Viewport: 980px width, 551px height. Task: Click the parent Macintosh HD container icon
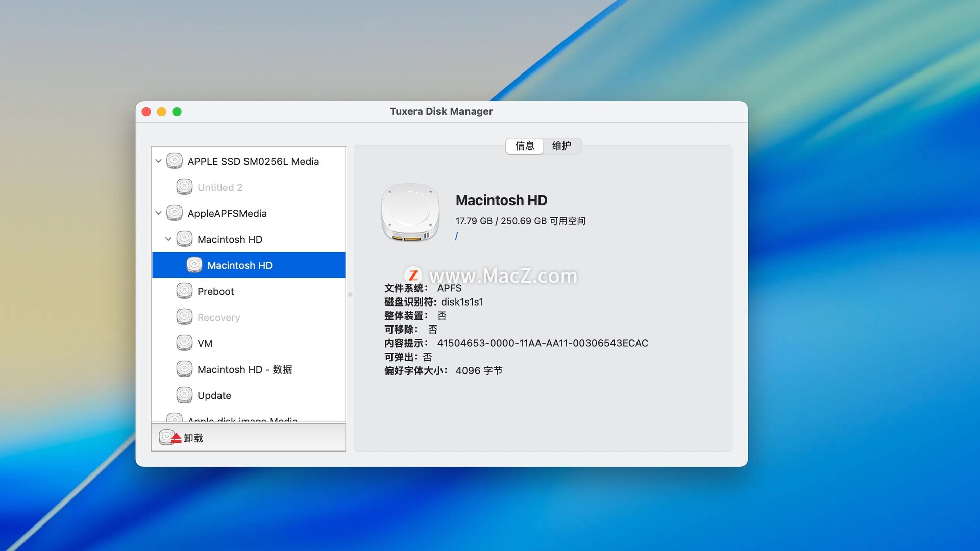184,239
